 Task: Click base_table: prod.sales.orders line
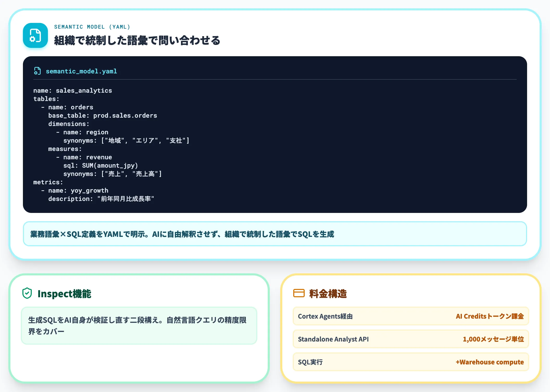[103, 115]
